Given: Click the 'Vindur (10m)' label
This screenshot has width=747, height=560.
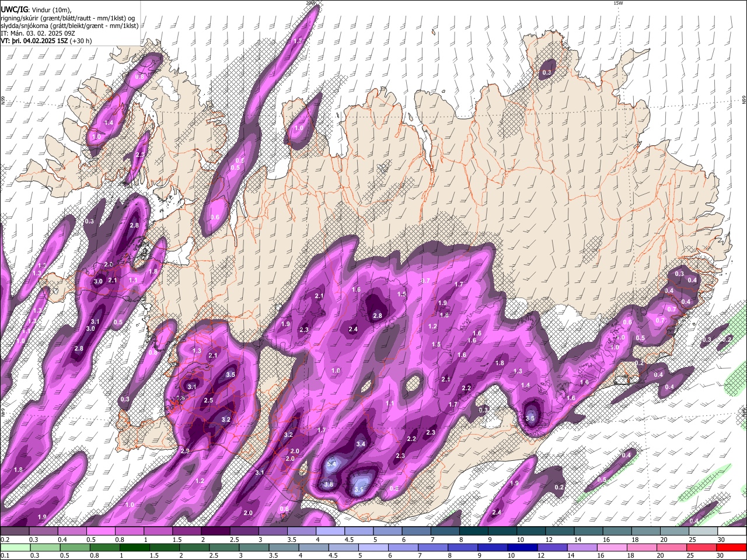Looking at the screenshot, I should pyautogui.click(x=51, y=10).
